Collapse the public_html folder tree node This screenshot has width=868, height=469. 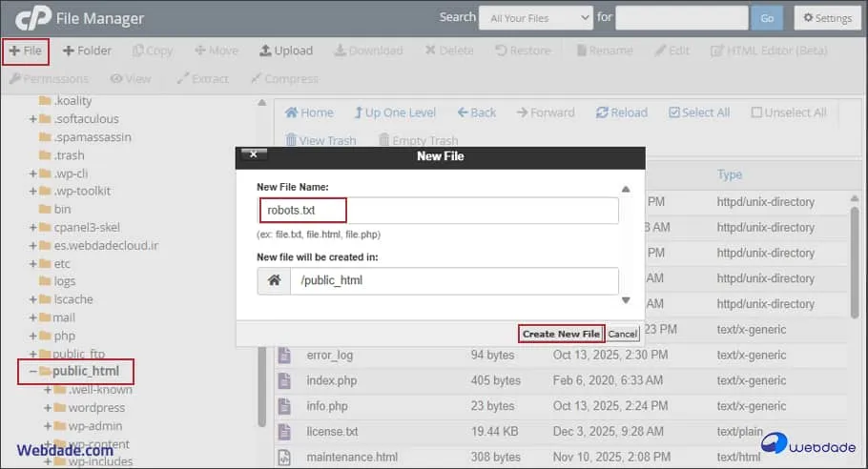click(33, 371)
